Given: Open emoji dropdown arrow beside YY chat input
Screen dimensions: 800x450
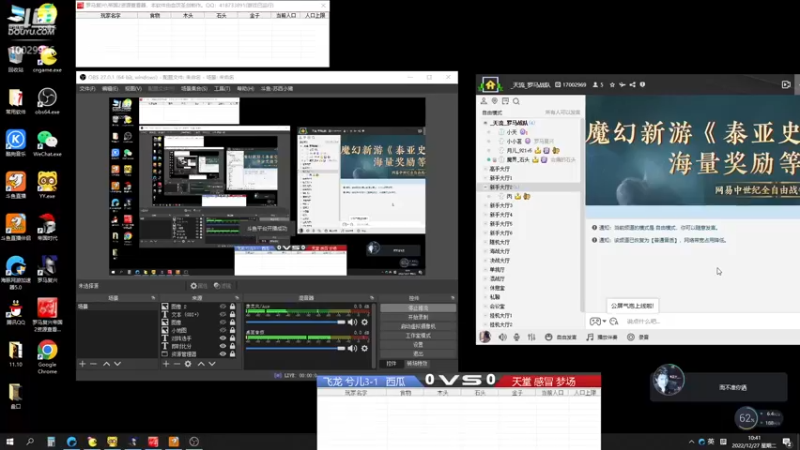Looking at the screenshot, I should [x=604, y=321].
